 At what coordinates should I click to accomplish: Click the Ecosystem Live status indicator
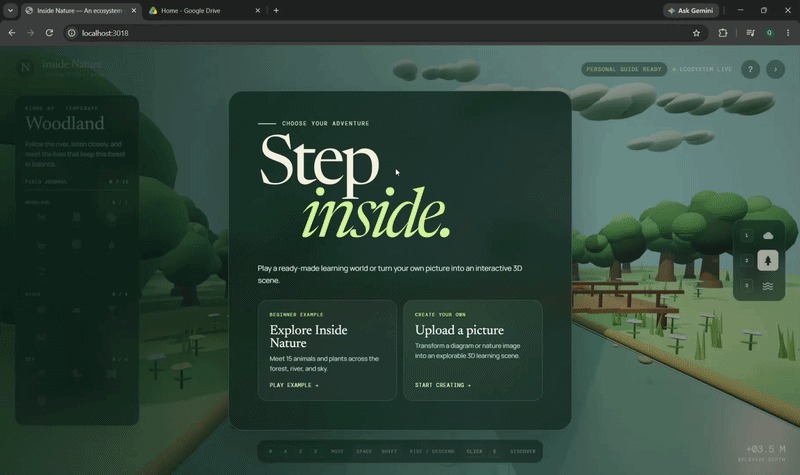tap(702, 69)
